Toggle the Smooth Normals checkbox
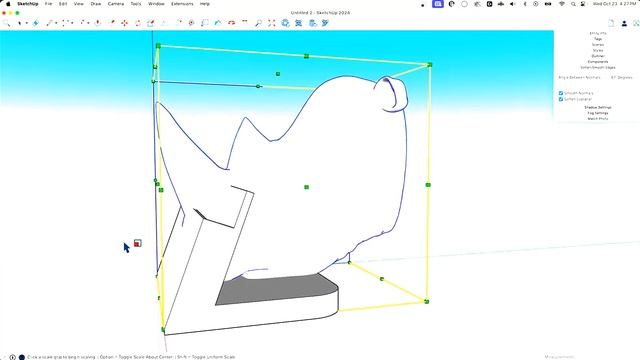Viewport: 640px width, 360px height. [561, 93]
